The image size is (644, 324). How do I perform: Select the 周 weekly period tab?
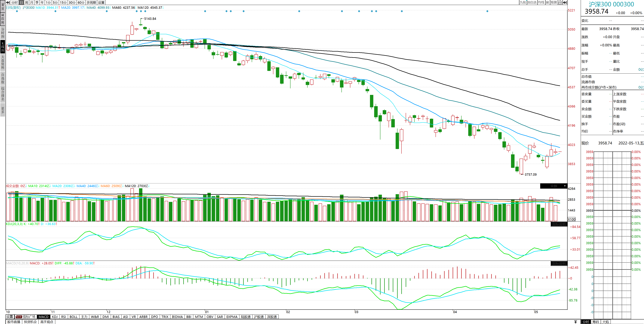(x=26, y=3)
